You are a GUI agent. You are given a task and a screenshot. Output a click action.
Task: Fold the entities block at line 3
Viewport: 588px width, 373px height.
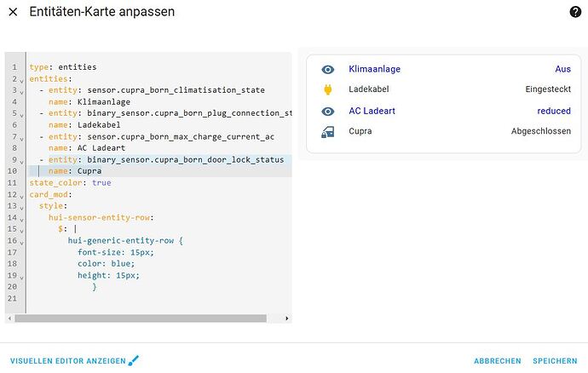(x=21, y=79)
